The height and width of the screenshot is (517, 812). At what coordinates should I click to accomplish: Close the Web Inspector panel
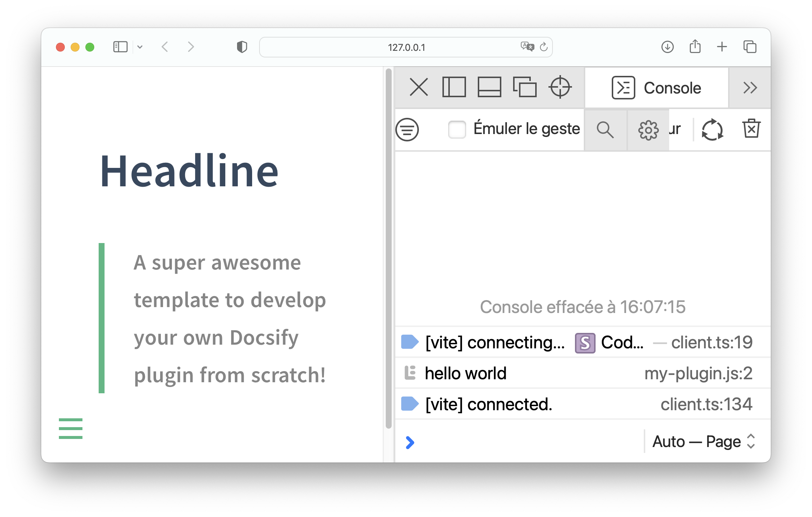click(x=419, y=87)
